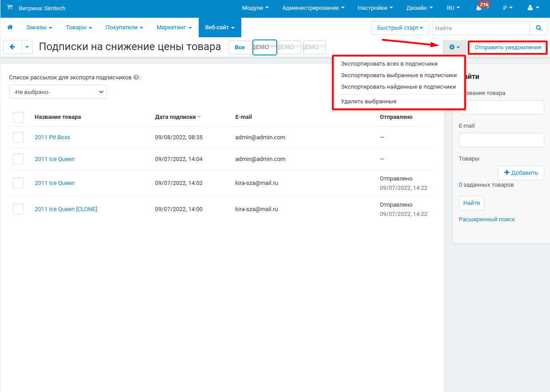
Task: Expand the caret next to the back arrow
Action: [x=27, y=47]
